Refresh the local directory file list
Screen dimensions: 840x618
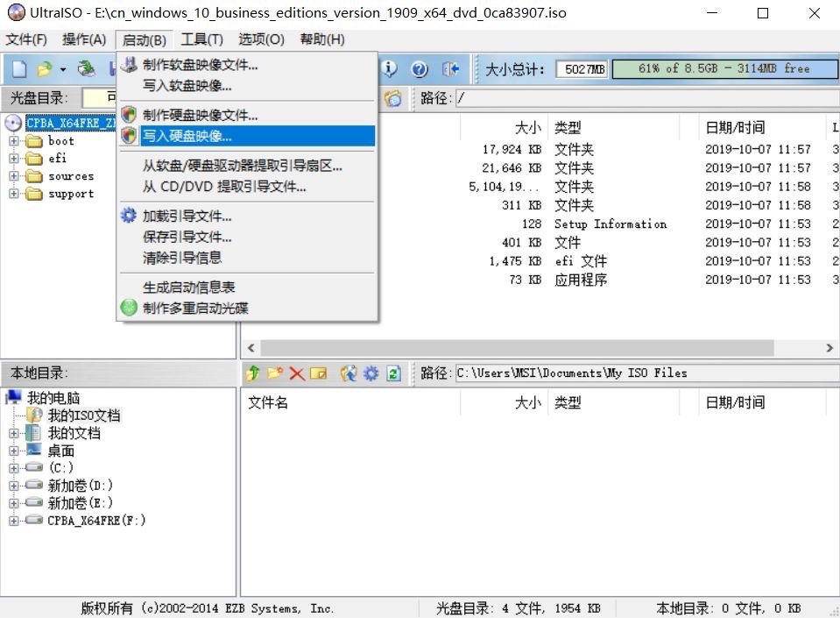tap(393, 373)
